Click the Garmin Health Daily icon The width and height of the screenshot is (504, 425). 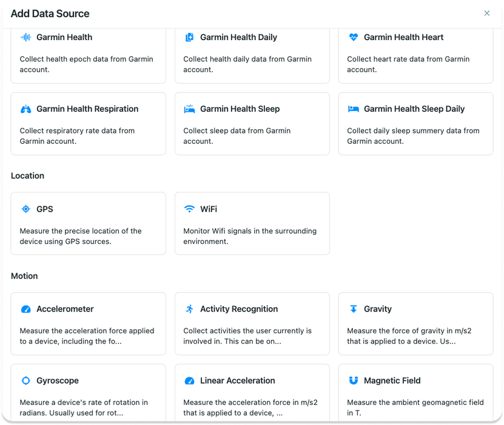click(x=189, y=37)
